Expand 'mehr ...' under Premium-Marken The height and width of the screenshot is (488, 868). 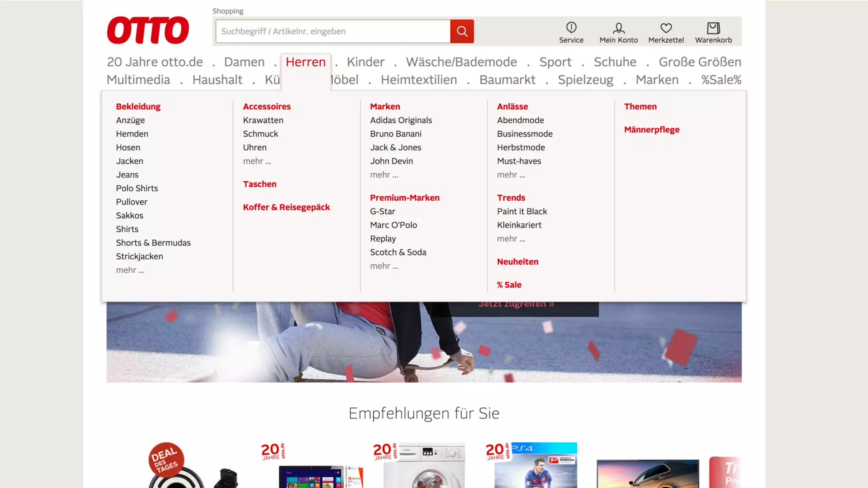pyautogui.click(x=384, y=266)
